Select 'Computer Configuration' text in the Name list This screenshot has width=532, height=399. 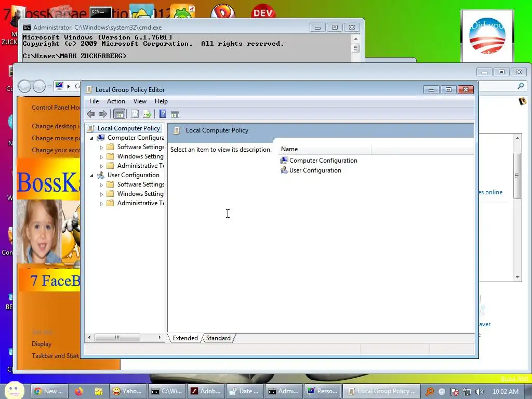[323, 161]
